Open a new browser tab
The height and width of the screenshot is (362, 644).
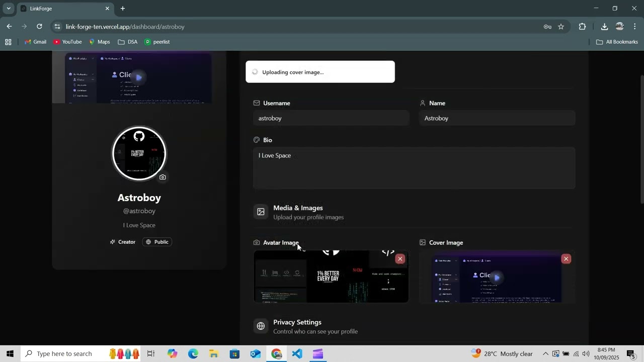(123, 9)
